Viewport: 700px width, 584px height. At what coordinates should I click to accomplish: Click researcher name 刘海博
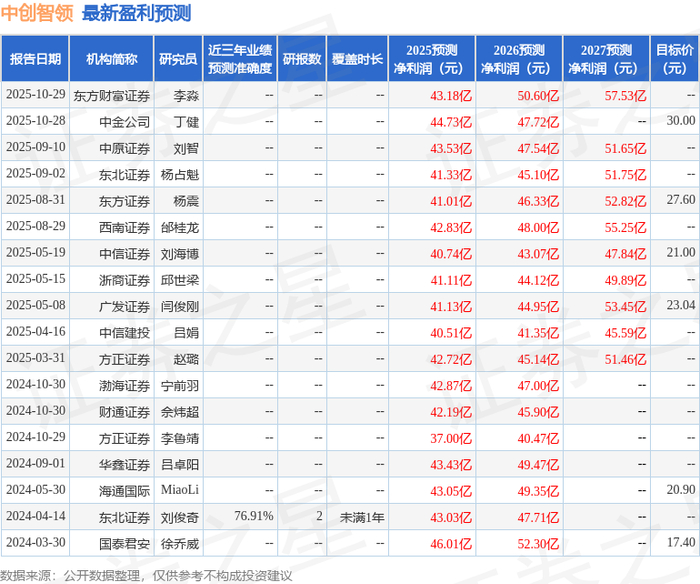(x=180, y=254)
